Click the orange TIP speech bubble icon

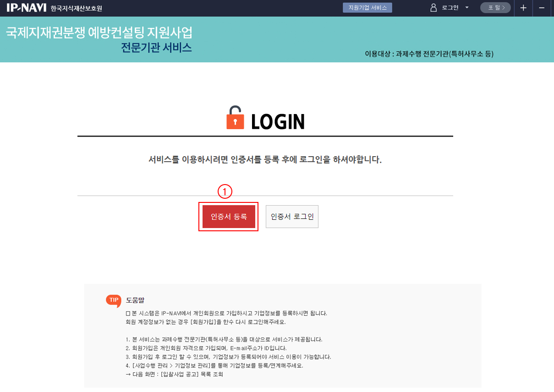pyautogui.click(x=113, y=300)
